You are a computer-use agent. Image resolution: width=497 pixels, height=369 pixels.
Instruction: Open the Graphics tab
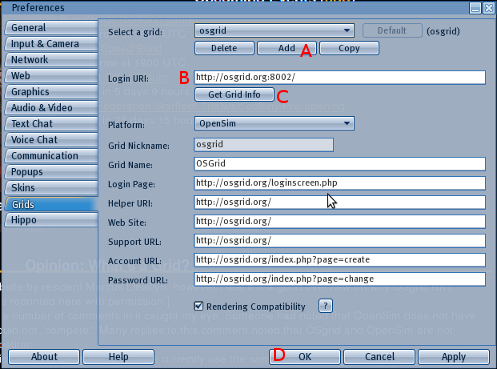[52, 92]
